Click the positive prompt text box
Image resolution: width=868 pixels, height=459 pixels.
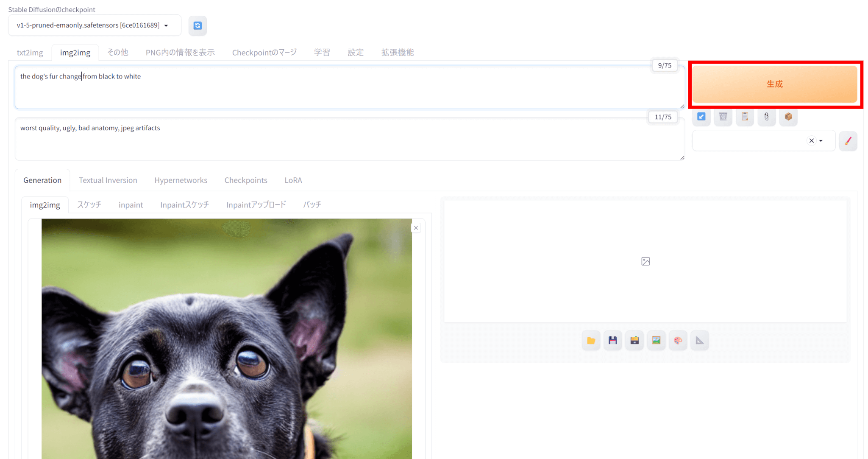(350, 87)
